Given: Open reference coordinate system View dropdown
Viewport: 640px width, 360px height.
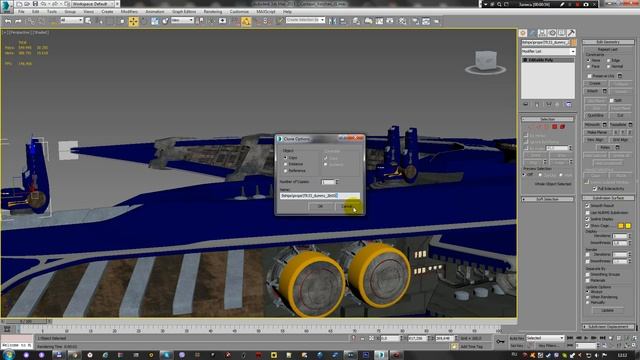Looking at the screenshot, I should pyautogui.click(x=182, y=20).
